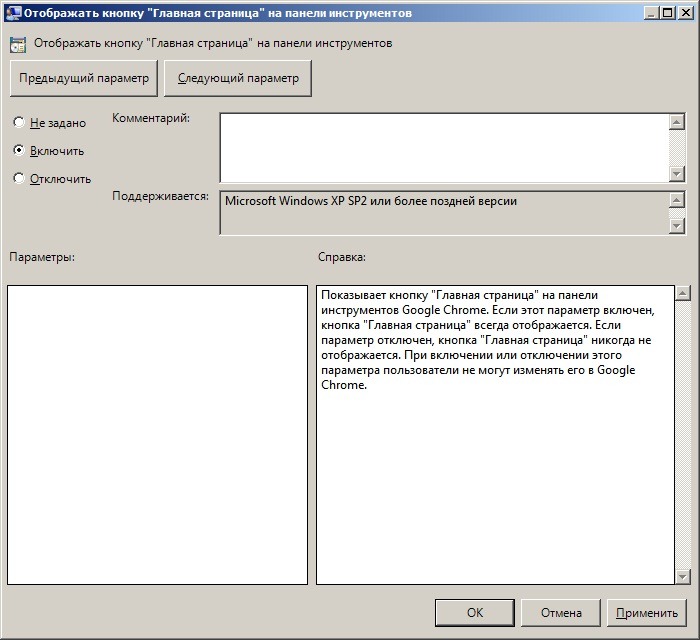Click help pane scrollbar up arrow
This screenshot has width=700, height=640.
point(683,293)
